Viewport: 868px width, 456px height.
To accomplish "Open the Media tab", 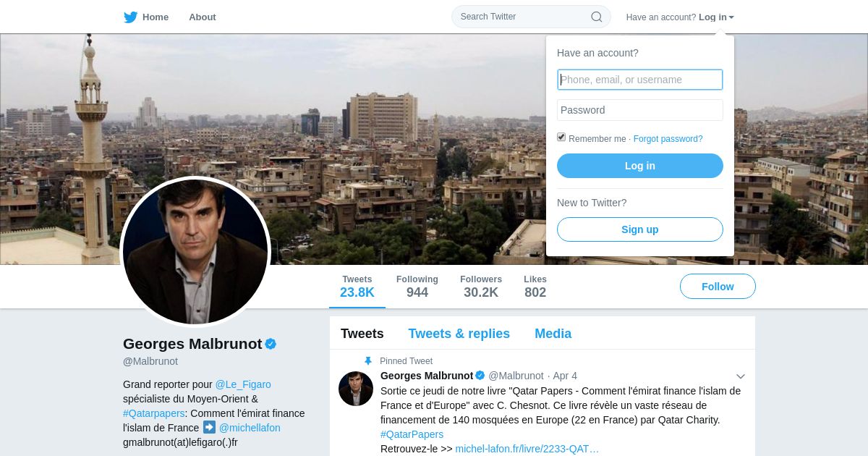I will (553, 334).
